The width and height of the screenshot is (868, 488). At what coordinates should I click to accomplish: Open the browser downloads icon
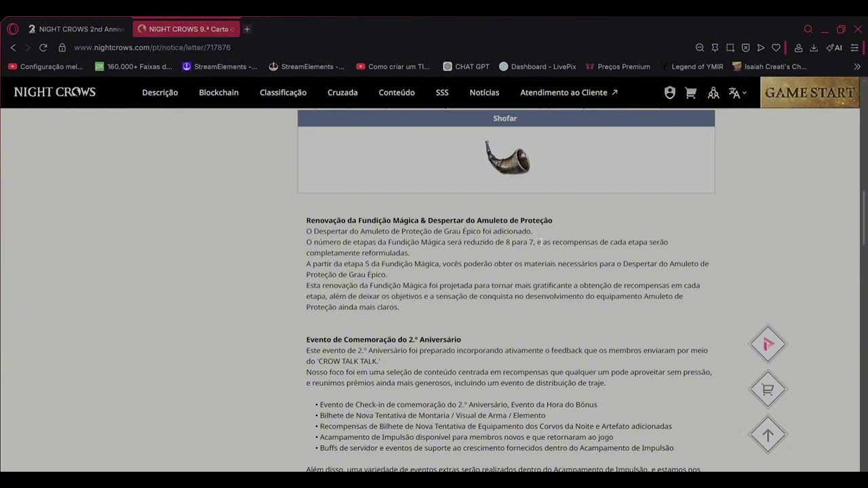click(814, 47)
